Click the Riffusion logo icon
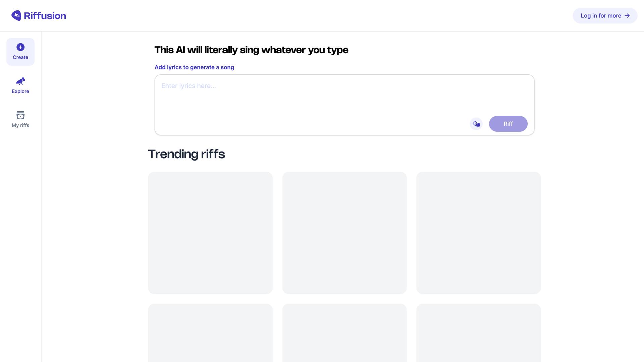 tap(16, 15)
